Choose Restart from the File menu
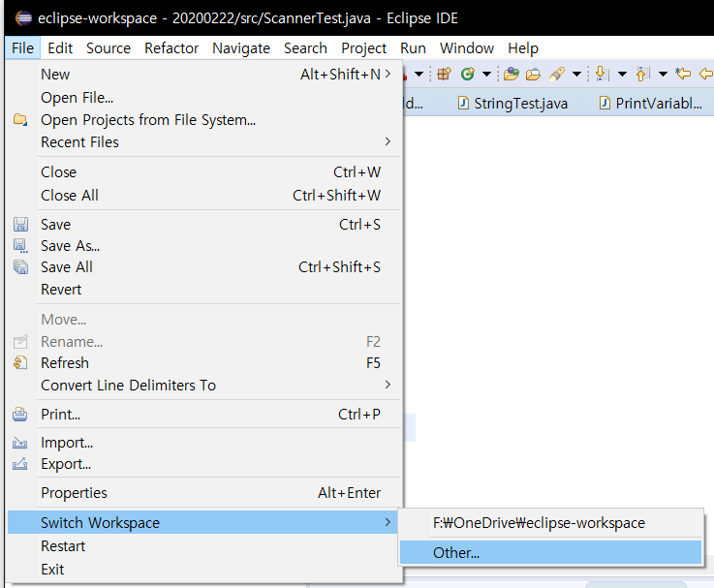The image size is (714, 588). coord(204,546)
